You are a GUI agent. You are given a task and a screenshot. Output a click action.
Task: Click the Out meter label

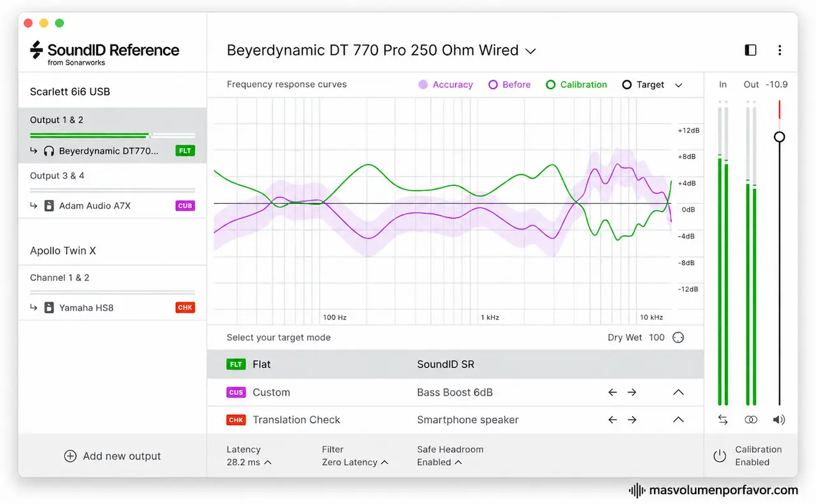click(x=751, y=85)
